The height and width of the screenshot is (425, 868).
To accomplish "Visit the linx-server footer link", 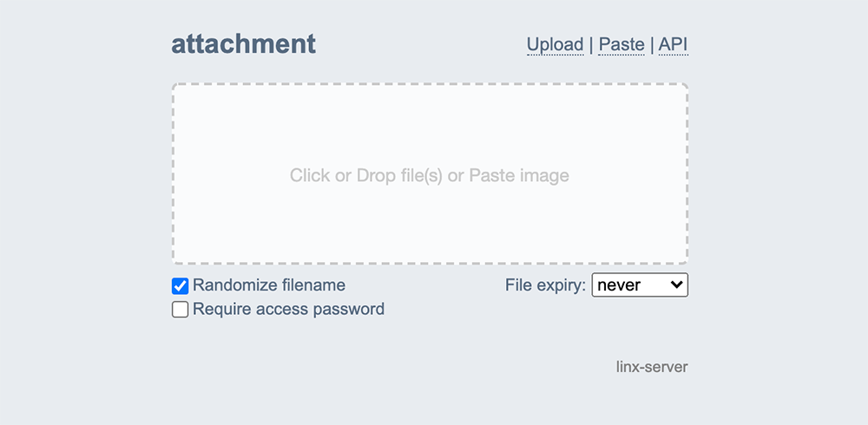I will (x=652, y=367).
